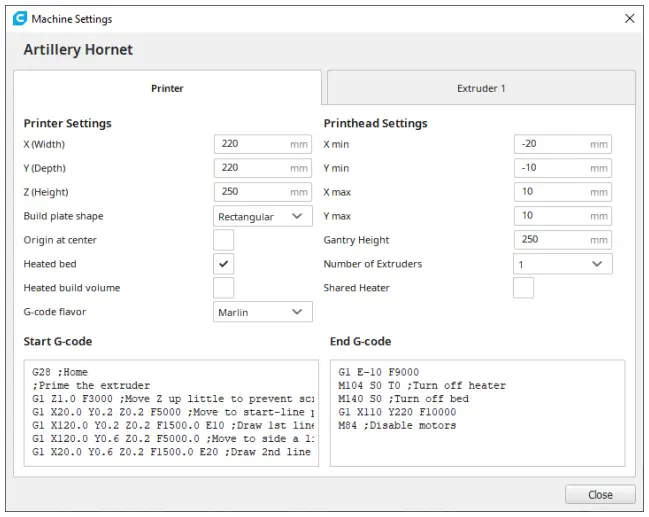The width and height of the screenshot is (649, 517).
Task: Click the Z (Height) 250 field
Action: pyautogui.click(x=263, y=192)
